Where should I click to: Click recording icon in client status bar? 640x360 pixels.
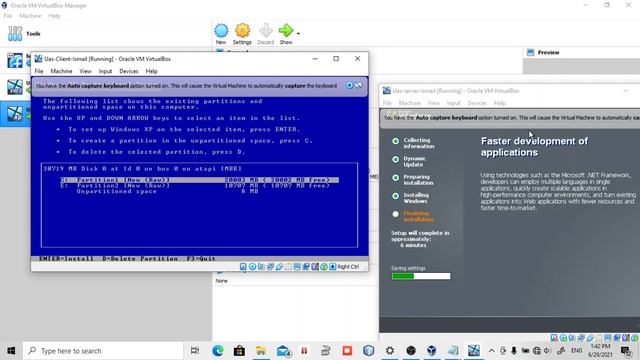pyautogui.click(x=306, y=267)
